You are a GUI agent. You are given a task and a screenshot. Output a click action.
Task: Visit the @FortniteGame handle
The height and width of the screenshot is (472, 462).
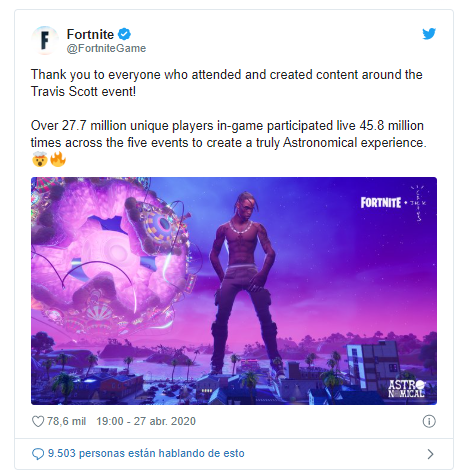point(106,48)
